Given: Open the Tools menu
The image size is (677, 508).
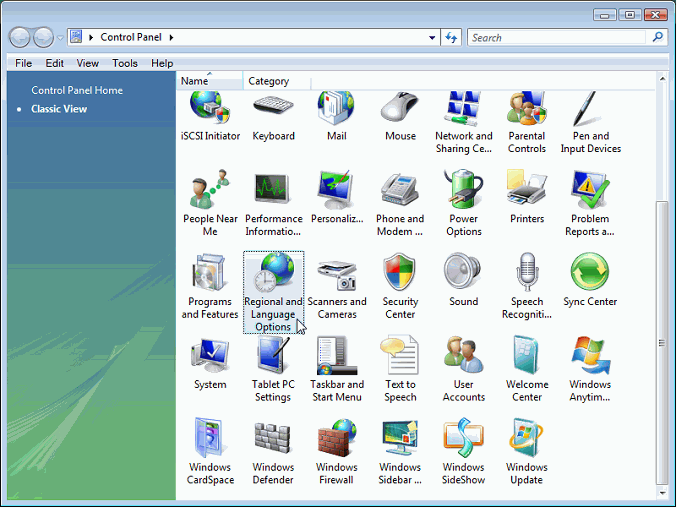Looking at the screenshot, I should pos(125,63).
